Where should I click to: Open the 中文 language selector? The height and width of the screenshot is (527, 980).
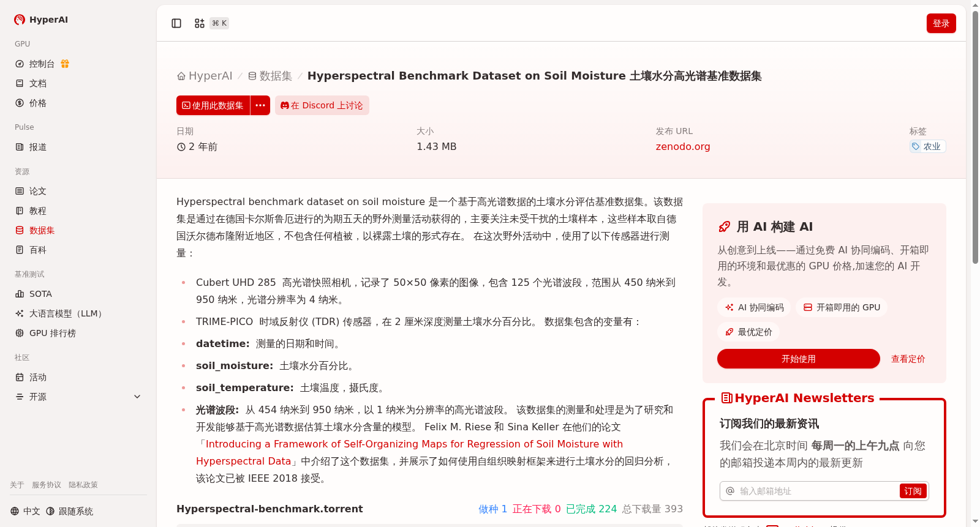point(25,511)
